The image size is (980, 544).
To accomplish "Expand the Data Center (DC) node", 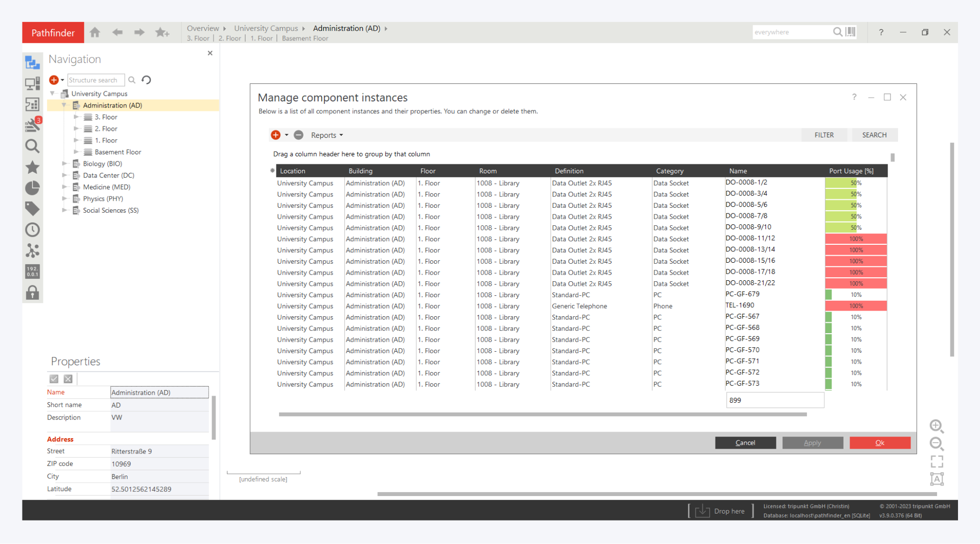I will (x=64, y=175).
